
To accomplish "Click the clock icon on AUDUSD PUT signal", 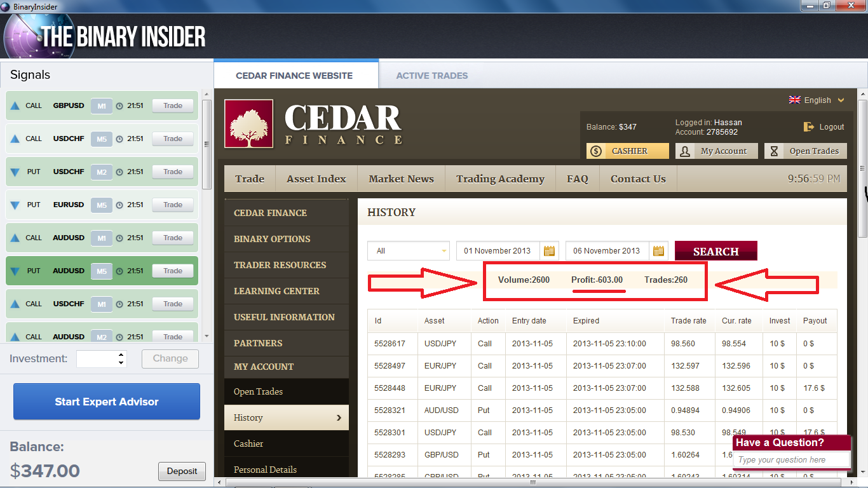I will coord(119,271).
